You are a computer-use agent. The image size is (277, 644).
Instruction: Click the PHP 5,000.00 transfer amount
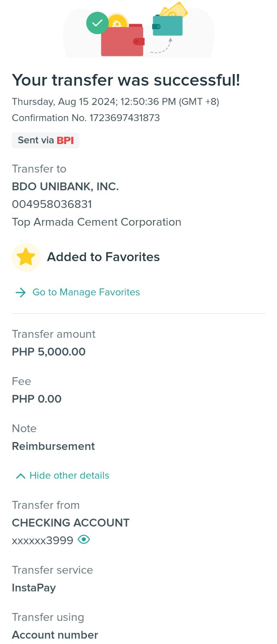pos(49,352)
